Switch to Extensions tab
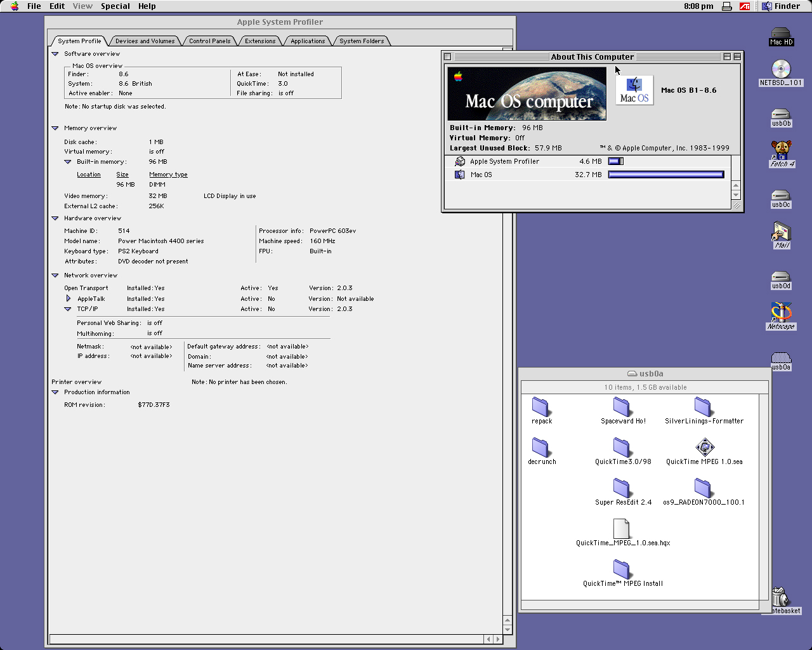 coord(260,41)
